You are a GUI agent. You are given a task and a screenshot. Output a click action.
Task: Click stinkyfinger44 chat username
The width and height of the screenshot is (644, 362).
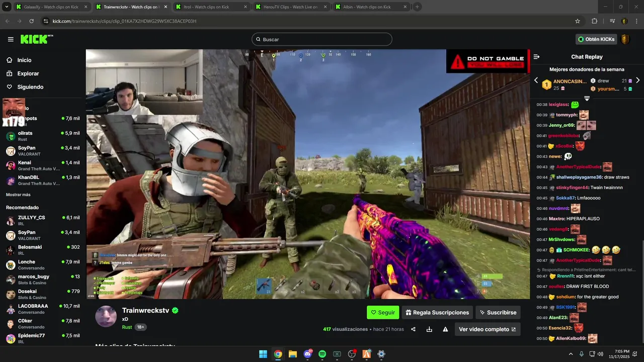(572, 188)
